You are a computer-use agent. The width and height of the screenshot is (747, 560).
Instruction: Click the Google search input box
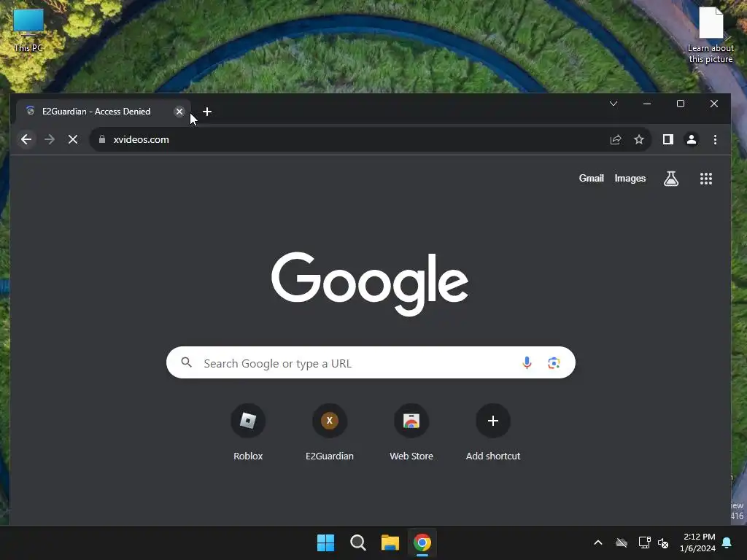click(371, 363)
